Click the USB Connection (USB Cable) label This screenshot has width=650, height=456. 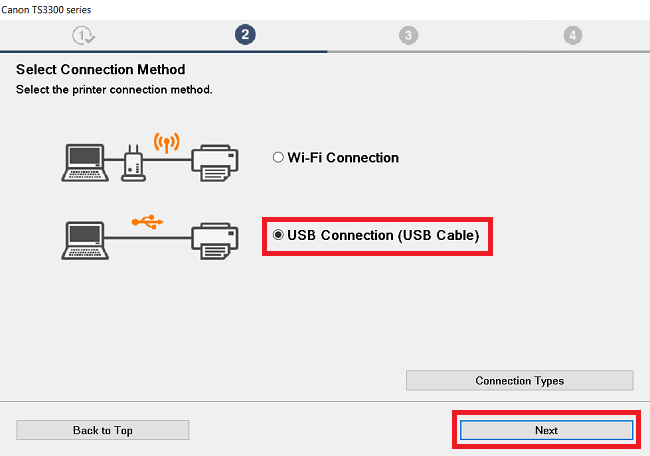[383, 235]
